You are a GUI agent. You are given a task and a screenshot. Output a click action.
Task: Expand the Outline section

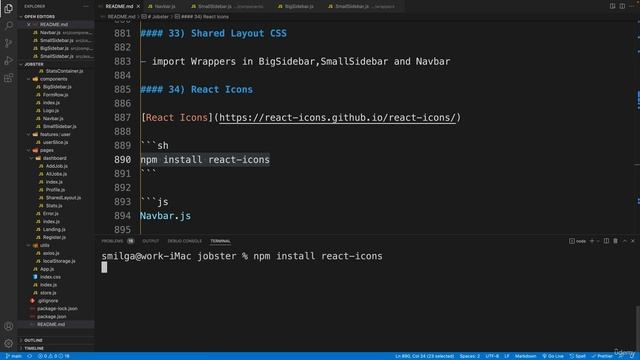(x=33, y=340)
